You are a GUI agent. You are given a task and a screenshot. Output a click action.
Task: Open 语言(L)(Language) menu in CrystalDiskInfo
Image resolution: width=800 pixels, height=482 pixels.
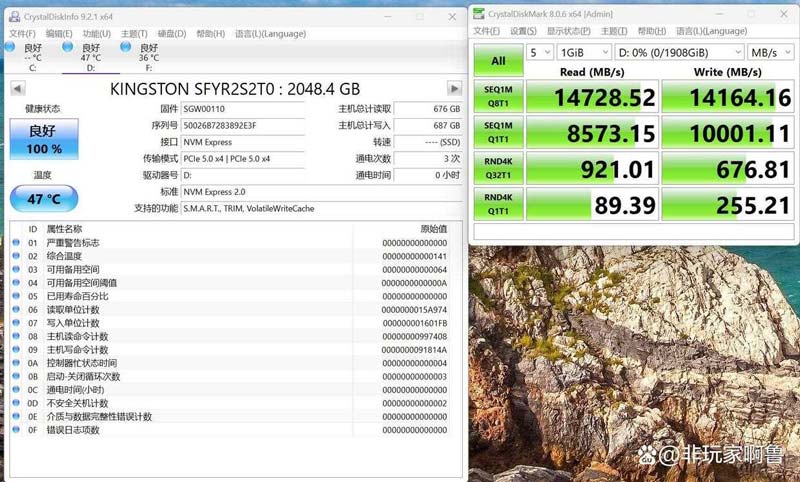(270, 34)
